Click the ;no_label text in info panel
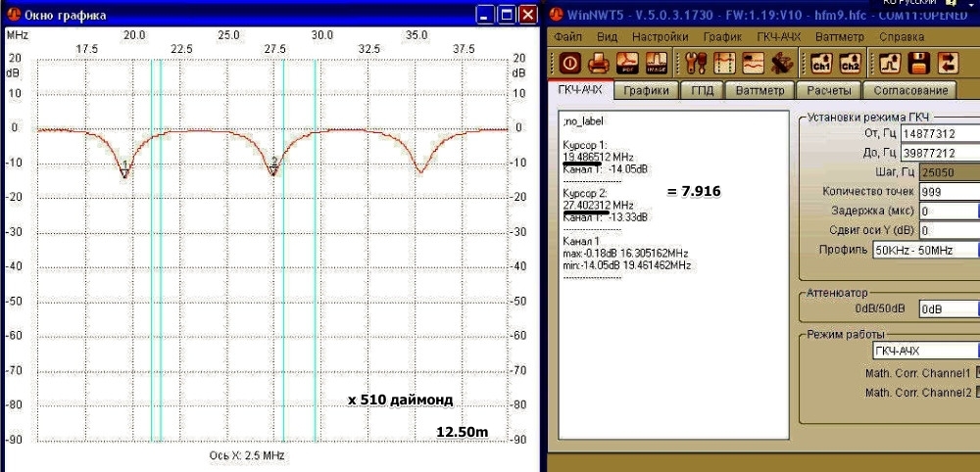The image size is (980, 472). [x=584, y=121]
